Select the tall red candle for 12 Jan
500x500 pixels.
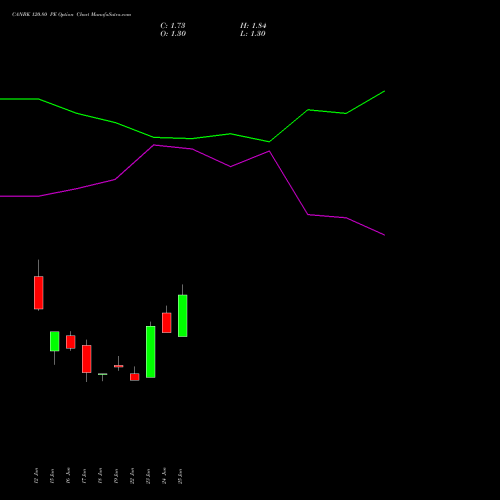(x=39, y=293)
